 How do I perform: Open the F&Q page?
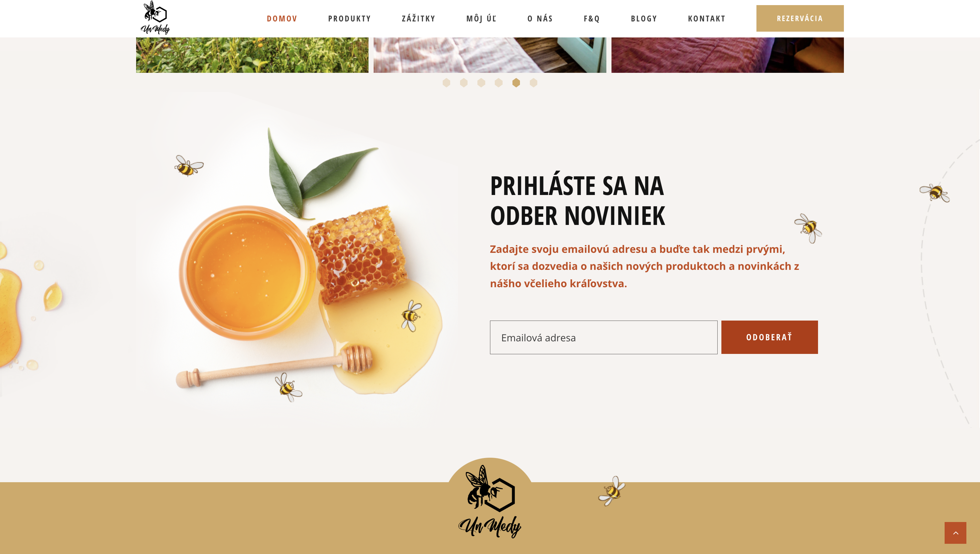point(592,18)
